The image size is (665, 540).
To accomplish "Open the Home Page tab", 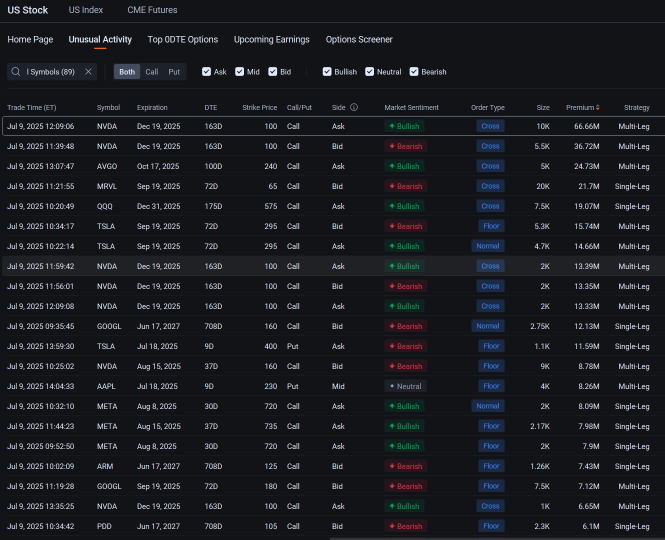I will (x=30, y=39).
